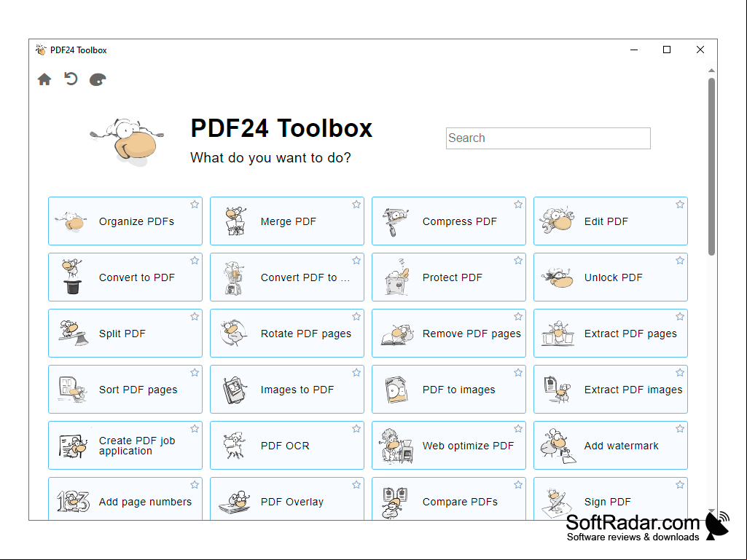Click the Merge PDF sheep icon

[x=235, y=221]
